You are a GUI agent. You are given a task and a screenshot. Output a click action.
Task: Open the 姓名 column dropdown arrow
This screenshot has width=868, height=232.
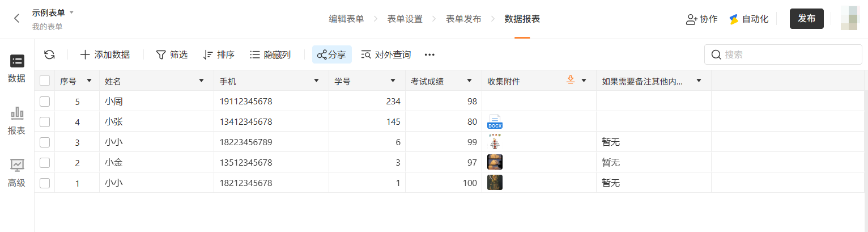[x=201, y=81]
